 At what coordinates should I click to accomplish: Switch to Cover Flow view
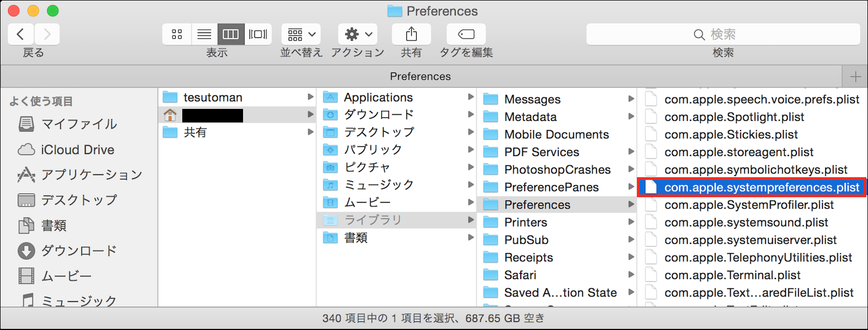[258, 34]
